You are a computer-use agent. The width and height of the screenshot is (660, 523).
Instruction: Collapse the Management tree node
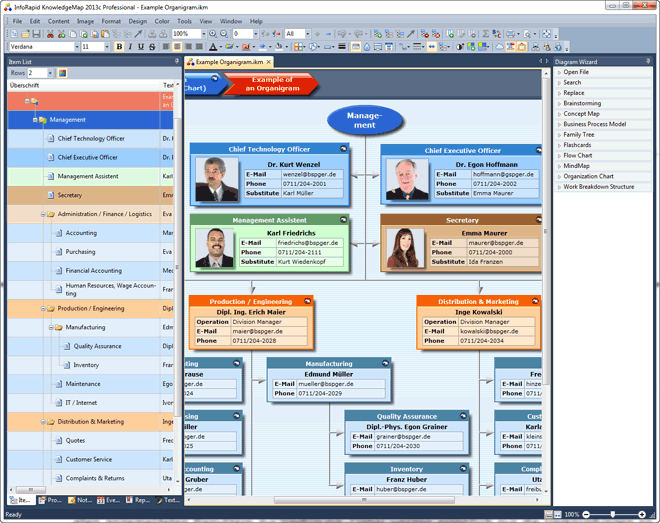pyautogui.click(x=35, y=120)
